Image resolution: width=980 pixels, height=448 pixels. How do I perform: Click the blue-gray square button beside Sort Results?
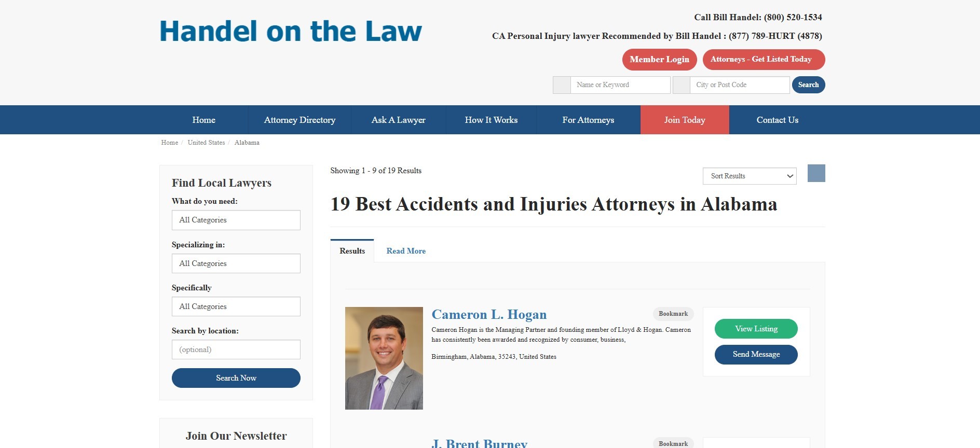click(816, 173)
